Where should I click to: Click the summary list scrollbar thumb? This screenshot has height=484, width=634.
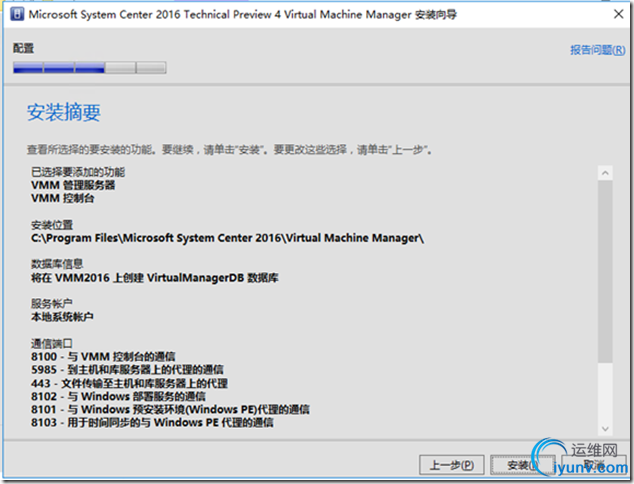pyautogui.click(x=605, y=272)
